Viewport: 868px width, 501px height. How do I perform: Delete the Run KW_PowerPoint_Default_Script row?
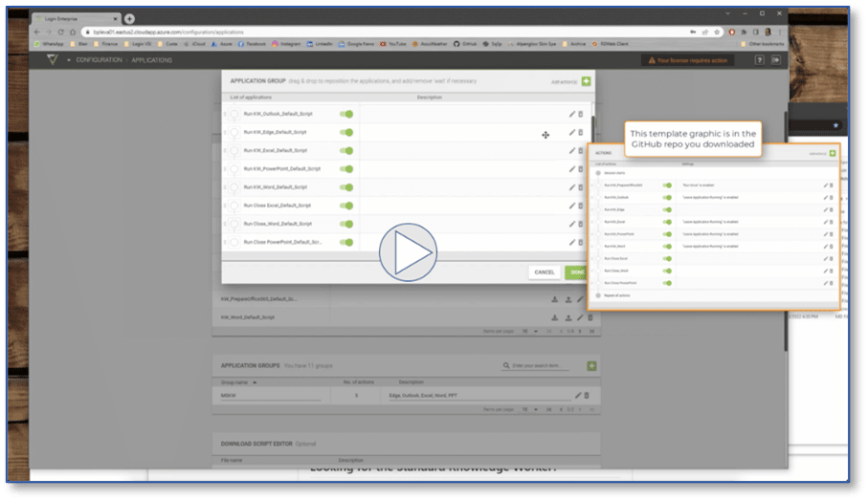pos(581,168)
